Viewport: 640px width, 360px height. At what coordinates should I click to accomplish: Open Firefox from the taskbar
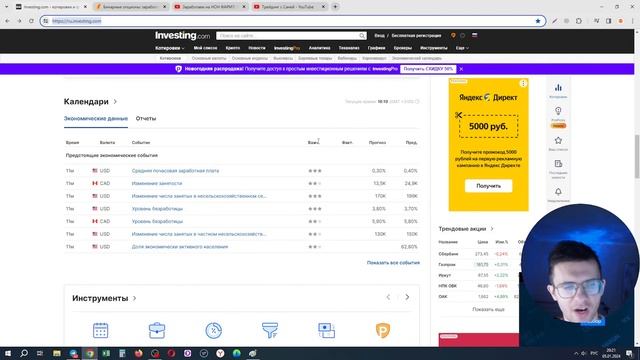(139, 353)
